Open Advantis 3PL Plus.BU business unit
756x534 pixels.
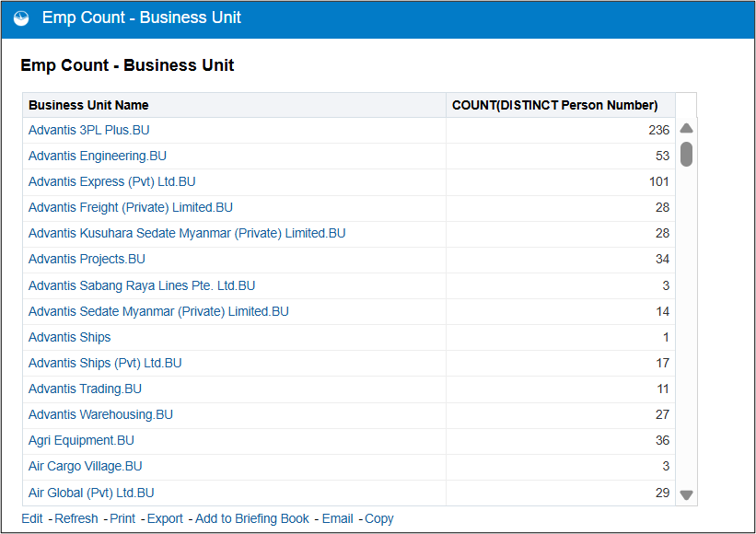88,130
